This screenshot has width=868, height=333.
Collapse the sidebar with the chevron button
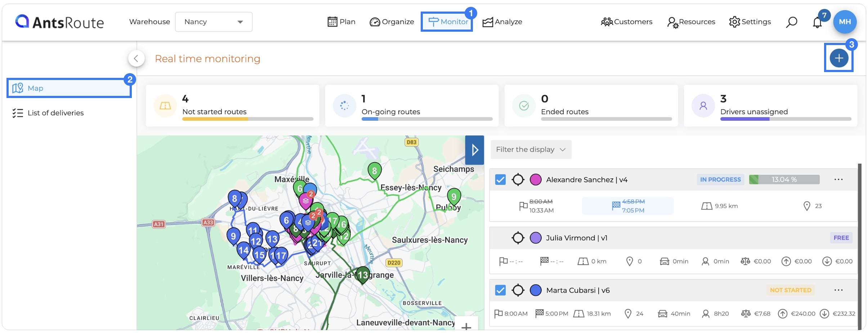click(136, 58)
